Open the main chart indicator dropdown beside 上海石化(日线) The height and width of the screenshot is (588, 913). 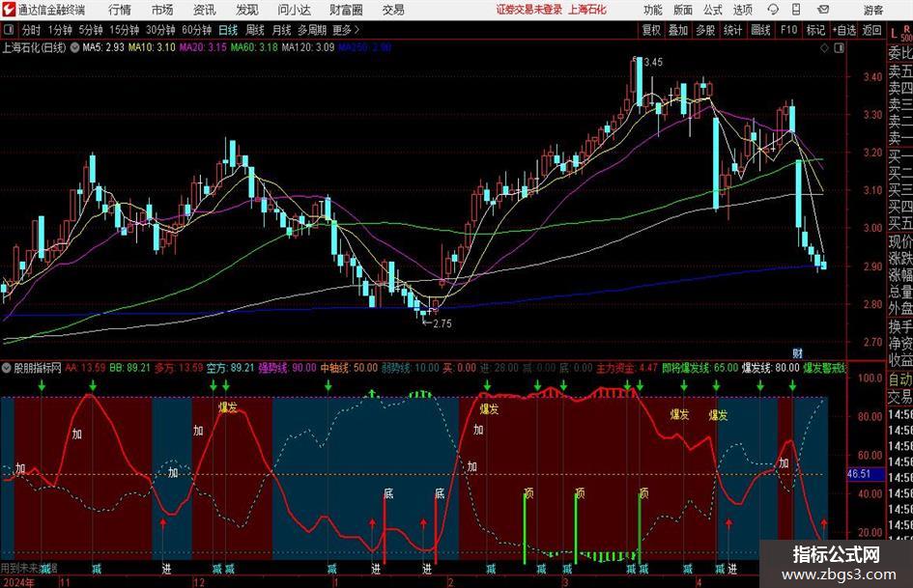[x=74, y=47]
